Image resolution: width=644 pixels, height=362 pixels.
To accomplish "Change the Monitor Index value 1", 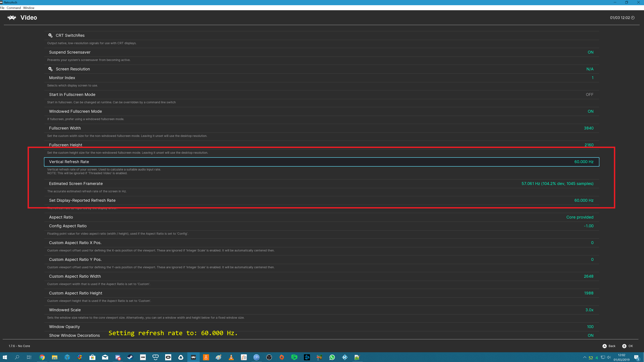I will [x=592, y=78].
